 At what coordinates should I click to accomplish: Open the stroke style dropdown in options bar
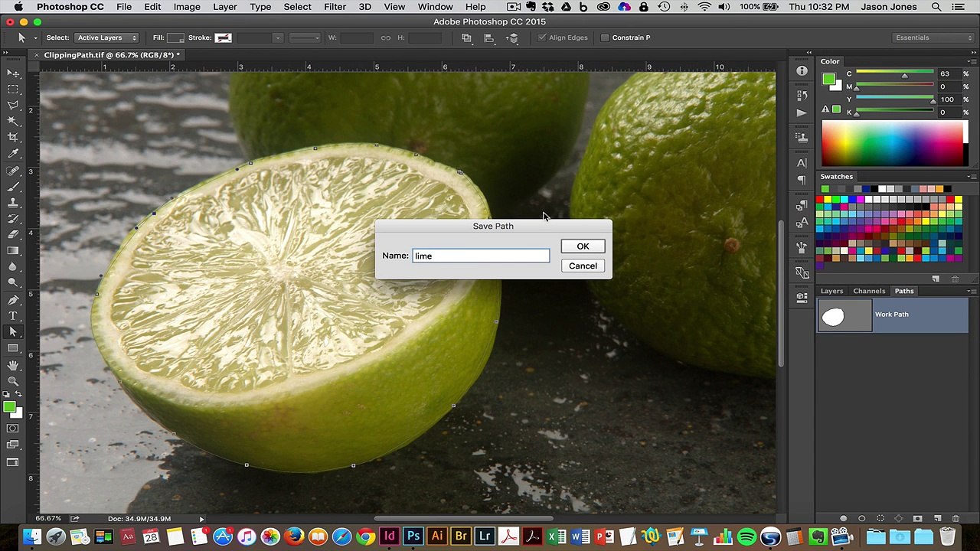tap(305, 37)
